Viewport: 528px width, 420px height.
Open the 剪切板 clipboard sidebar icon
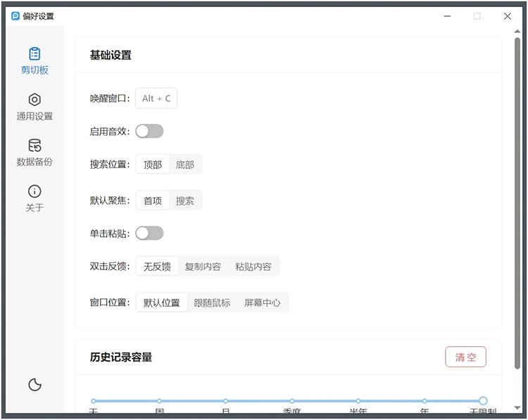[x=34, y=54]
